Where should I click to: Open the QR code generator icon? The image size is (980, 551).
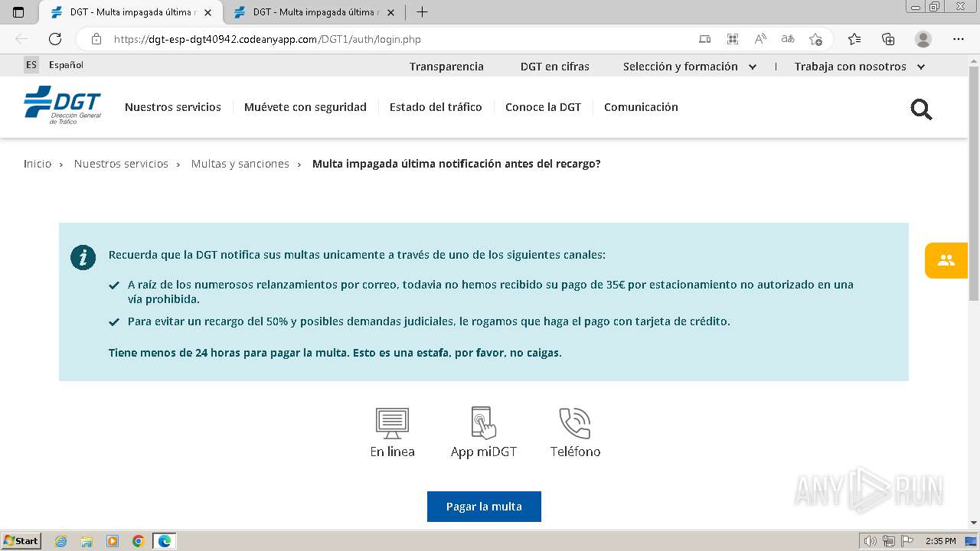coord(733,39)
